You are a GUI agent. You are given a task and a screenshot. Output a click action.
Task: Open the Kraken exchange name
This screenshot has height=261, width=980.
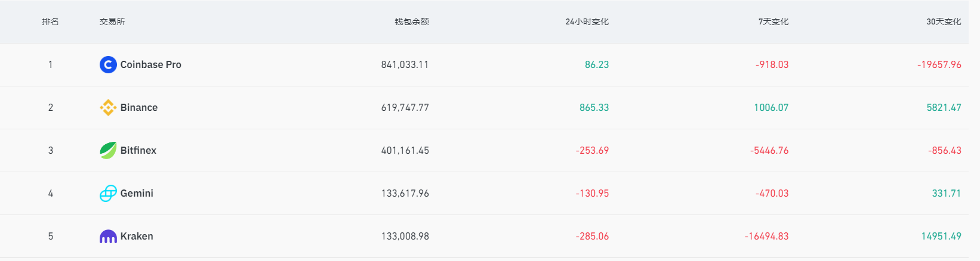137,236
